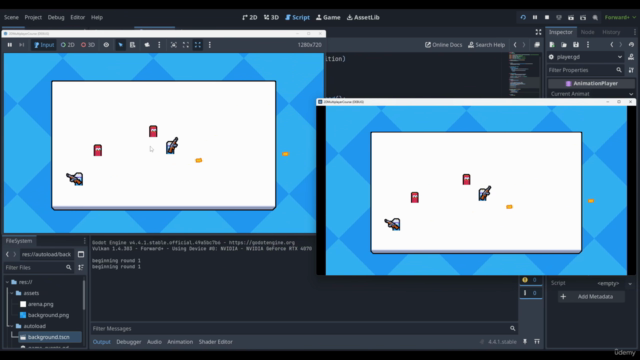
Task: Run the current scene icon
Action: 571,17
